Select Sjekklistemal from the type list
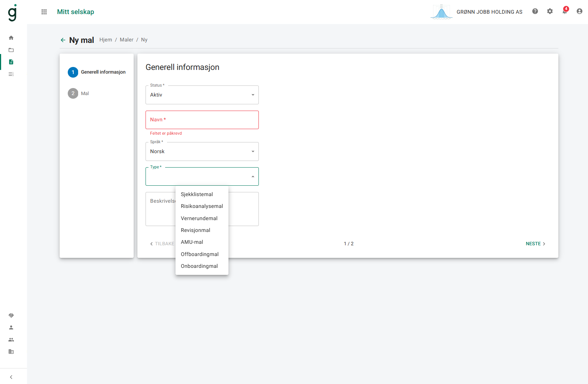Viewport: 588px width, 384px height. tap(197, 194)
